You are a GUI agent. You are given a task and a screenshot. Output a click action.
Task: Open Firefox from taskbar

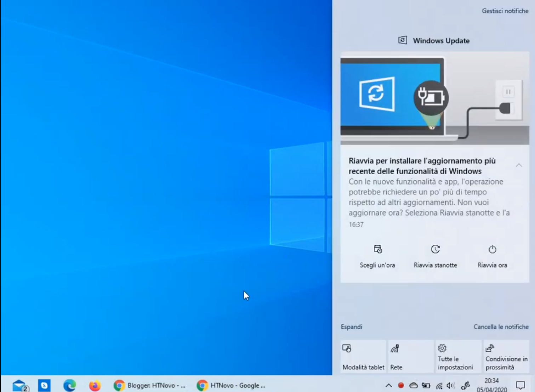[x=95, y=385]
